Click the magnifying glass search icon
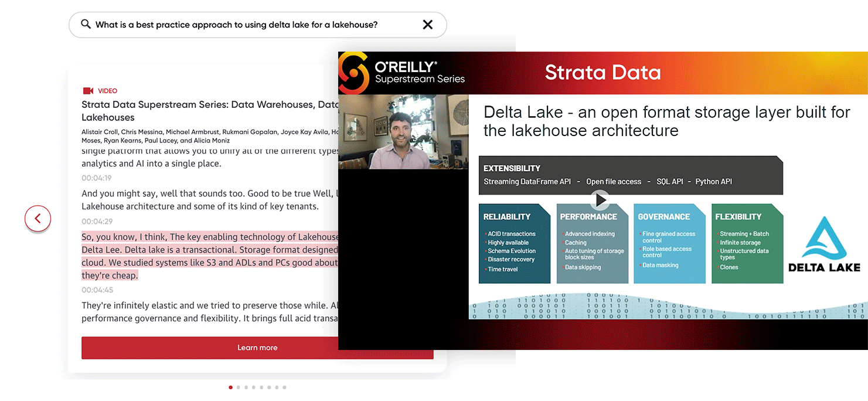868x401 pixels. 86,24
